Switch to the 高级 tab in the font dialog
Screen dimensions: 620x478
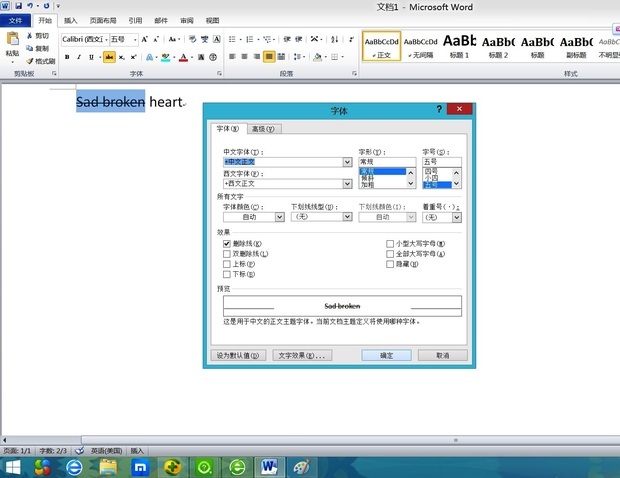[x=265, y=128]
